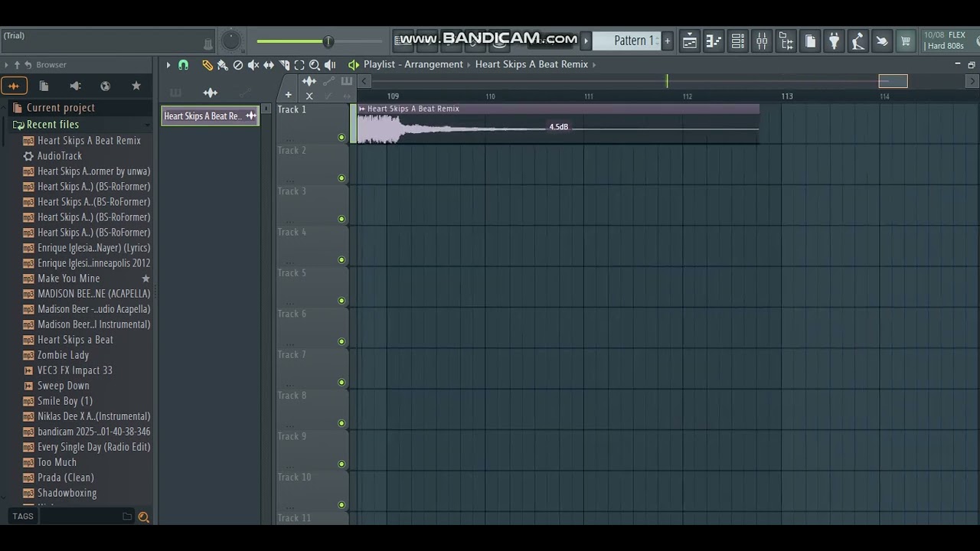The width and height of the screenshot is (980, 551).
Task: Go up a level in Browser
Action: 16,65
